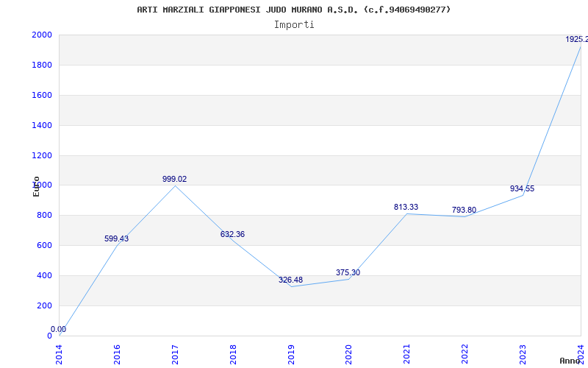Select the 1800 y-axis tick label

pos(42,65)
